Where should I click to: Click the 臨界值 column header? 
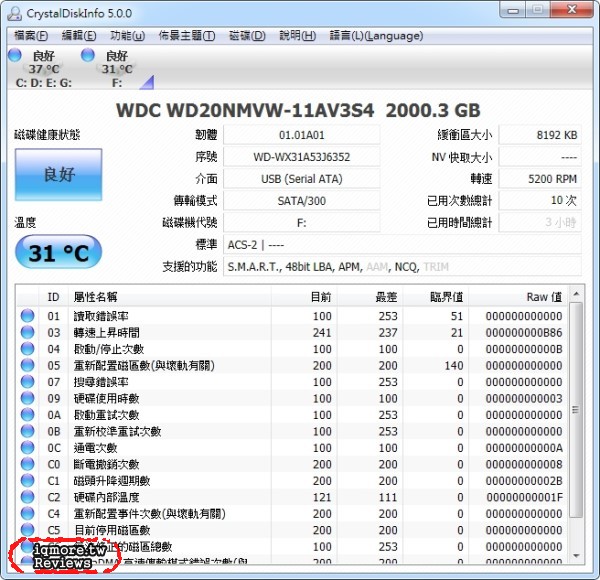pyautogui.click(x=436, y=297)
